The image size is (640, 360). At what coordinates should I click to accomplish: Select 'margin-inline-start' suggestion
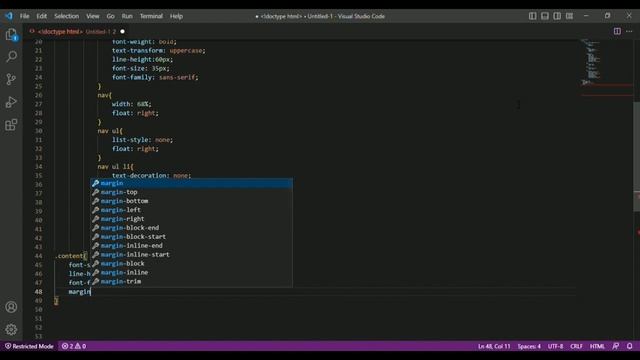point(191,255)
